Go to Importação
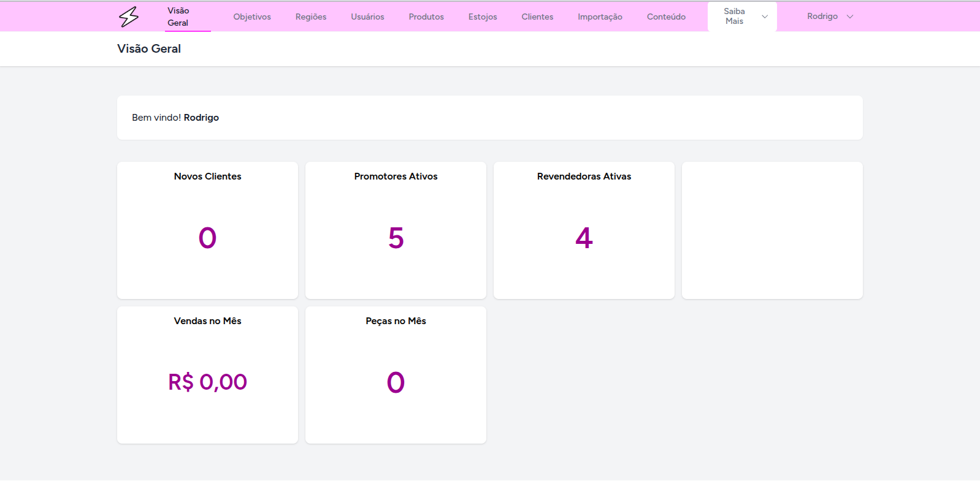Viewport: 980px width, 481px height. pos(600,17)
